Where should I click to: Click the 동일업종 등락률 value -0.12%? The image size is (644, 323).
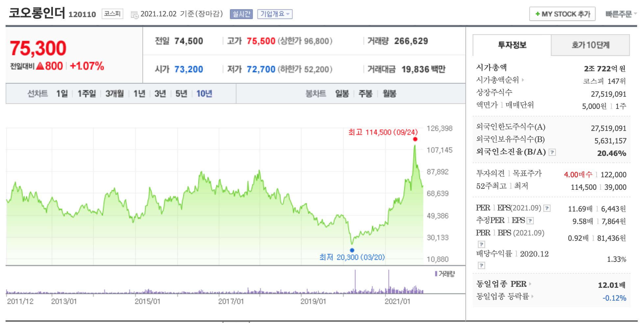[x=614, y=298]
